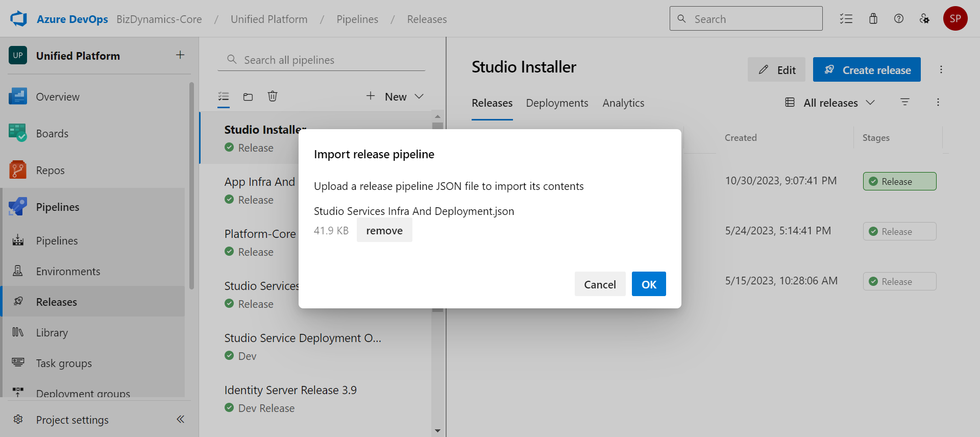980x437 pixels.
Task: Click the Create release button
Action: (867, 69)
